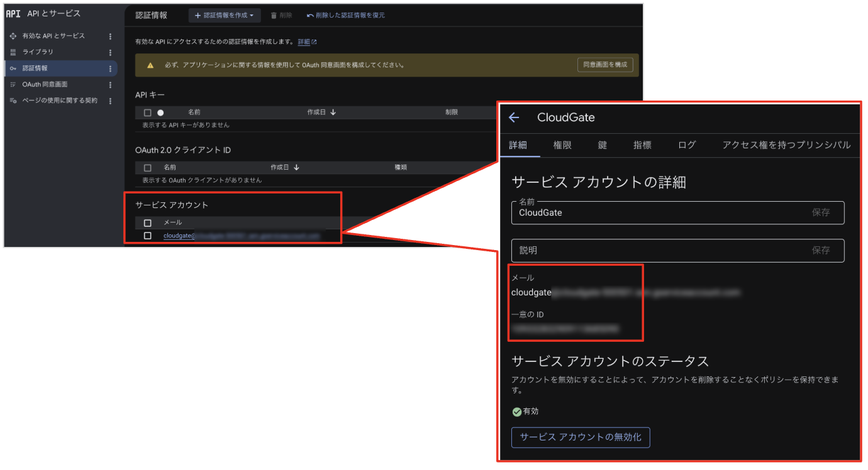Viewport: 868px width, 470px height.
Task: Click 保存 in the 名前 field
Action: coord(821,212)
